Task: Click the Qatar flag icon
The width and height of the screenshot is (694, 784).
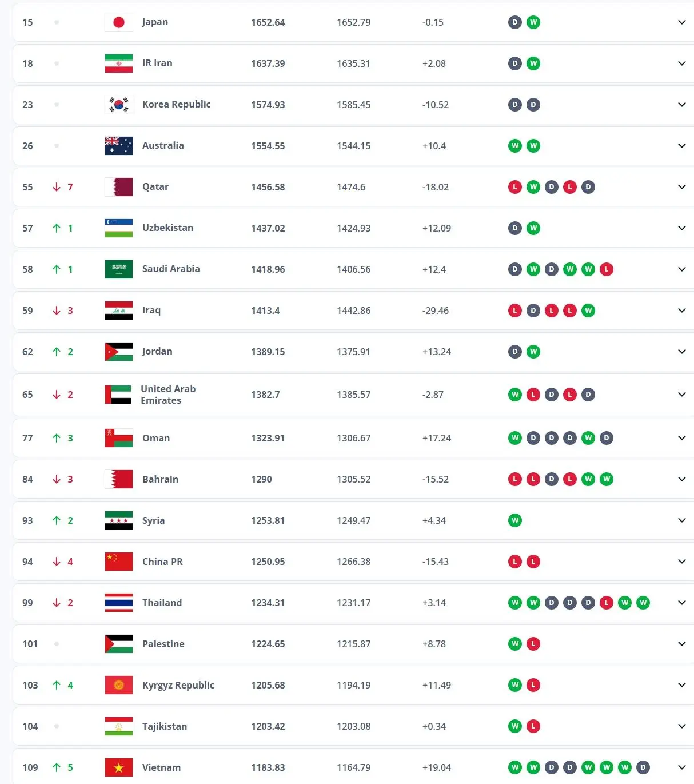Action: click(x=119, y=187)
